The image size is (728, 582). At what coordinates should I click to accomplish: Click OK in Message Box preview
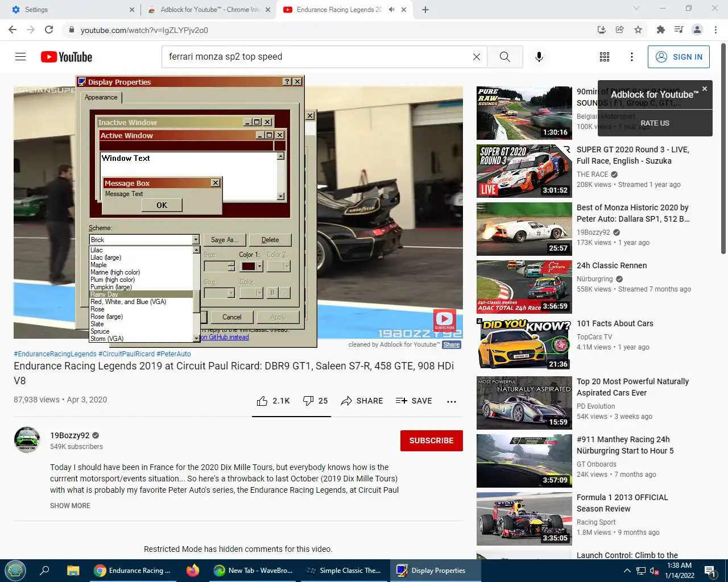(162, 205)
